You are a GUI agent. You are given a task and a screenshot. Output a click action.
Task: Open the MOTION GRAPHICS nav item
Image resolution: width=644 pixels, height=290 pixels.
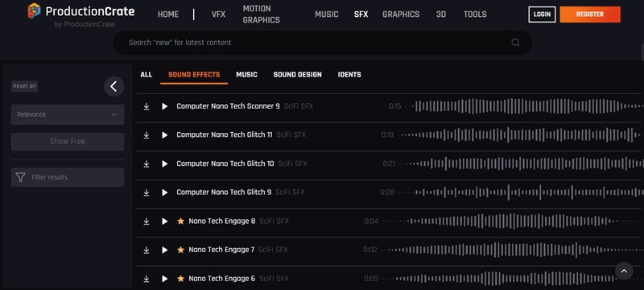[x=261, y=14]
